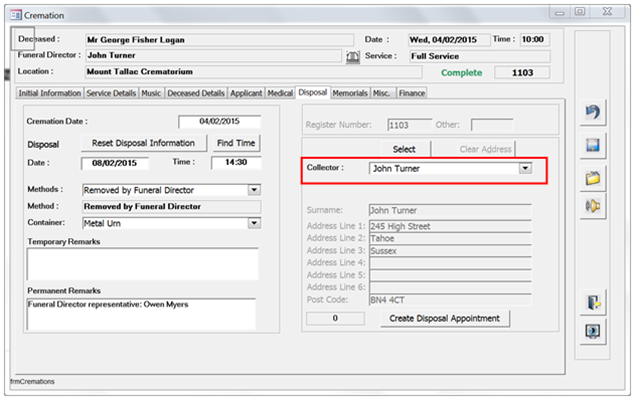Switch to the Initial Information tab
Image resolution: width=633 pixels, height=398 pixels.
(50, 93)
